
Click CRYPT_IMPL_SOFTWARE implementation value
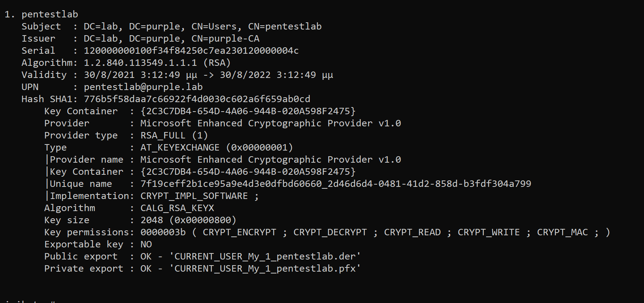194,196
